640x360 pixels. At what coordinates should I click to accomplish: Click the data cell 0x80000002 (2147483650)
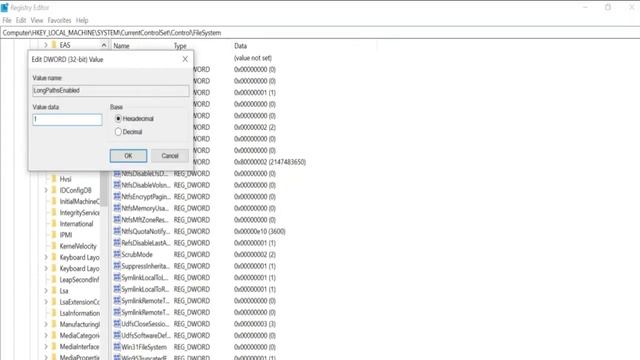(x=270, y=162)
